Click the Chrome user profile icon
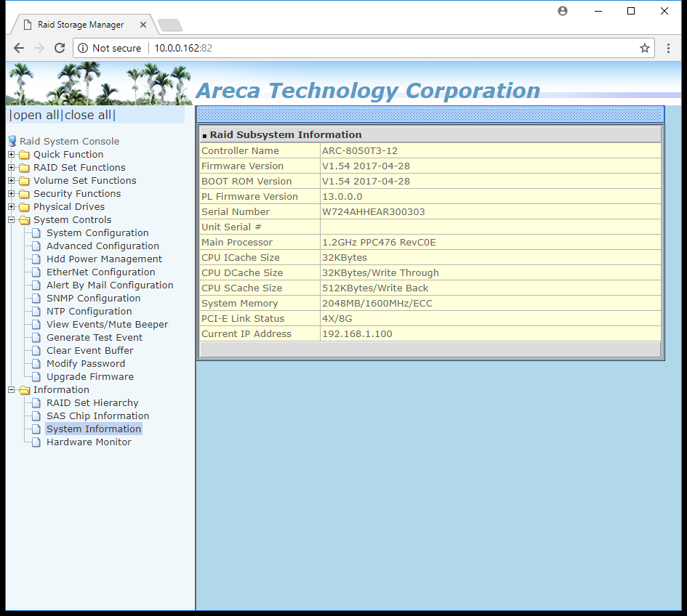The height and width of the screenshot is (616, 687). coord(563,11)
